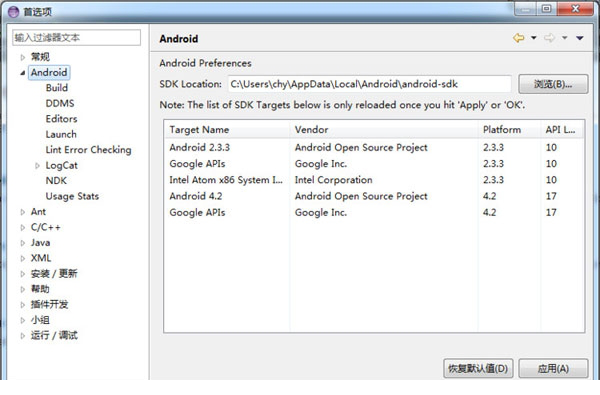Close the 首选项 preferences window
Screen dimensions: 600x395
tap(575, 8)
